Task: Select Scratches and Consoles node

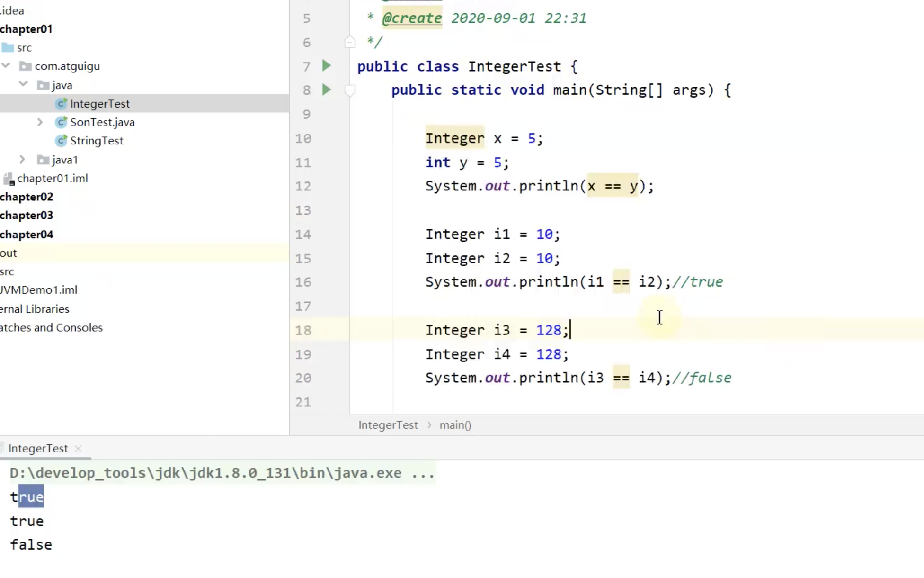Action: point(51,327)
